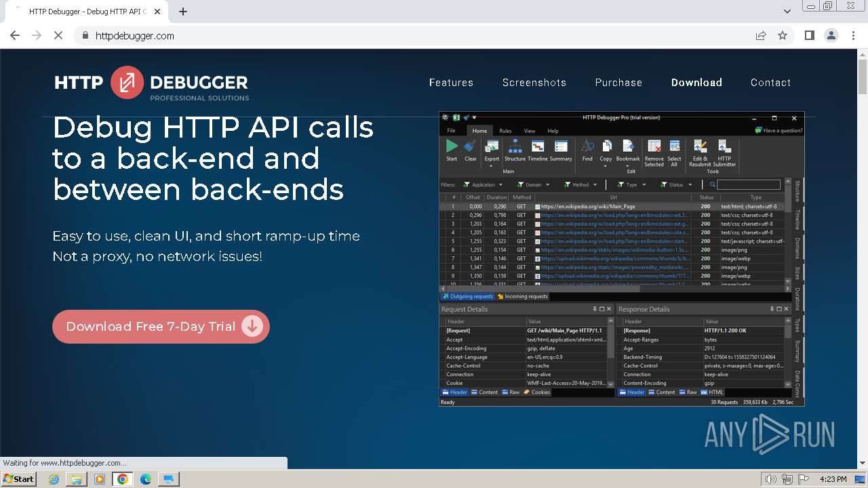
Task: Stop loading the page
Action: (58, 36)
